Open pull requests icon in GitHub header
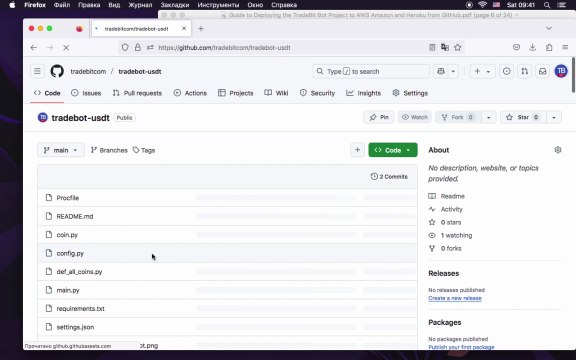This screenshot has height=360, width=576. pyautogui.click(x=525, y=71)
